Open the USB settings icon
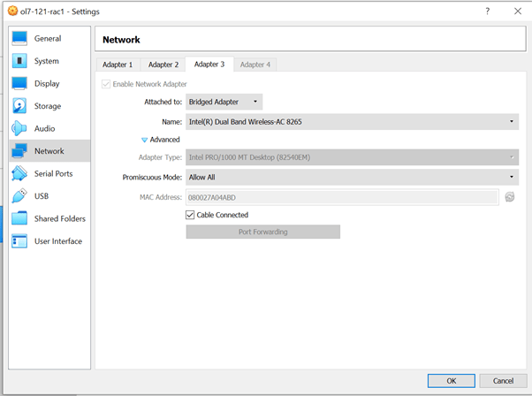The image size is (532, 396). click(x=19, y=196)
